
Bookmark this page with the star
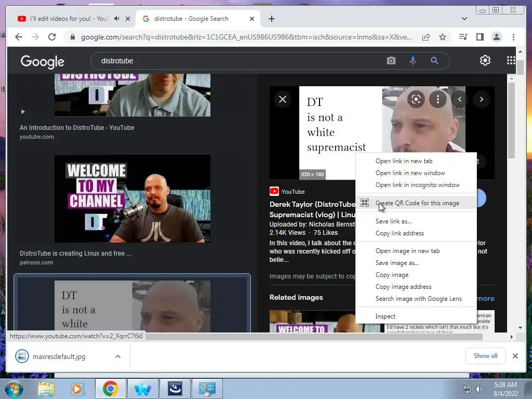443,37
